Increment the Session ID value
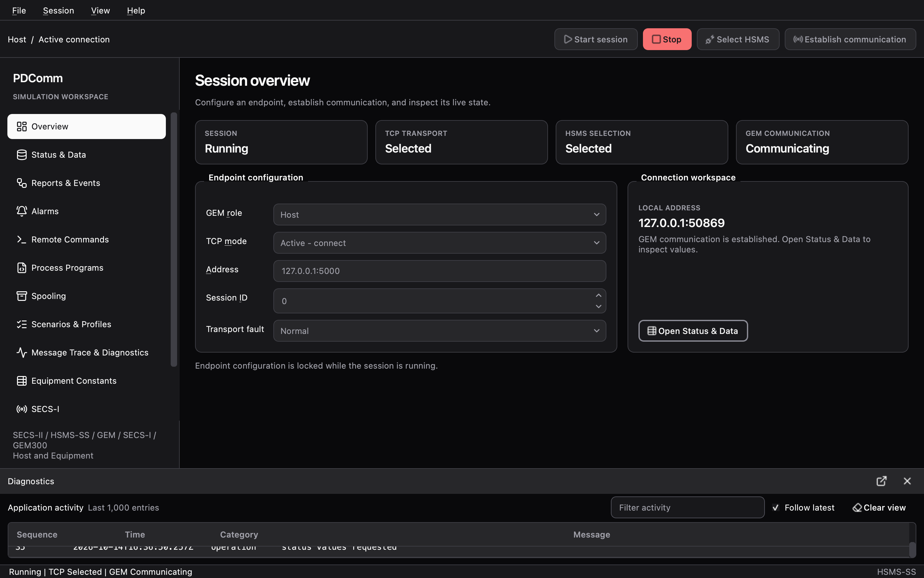 598,295
